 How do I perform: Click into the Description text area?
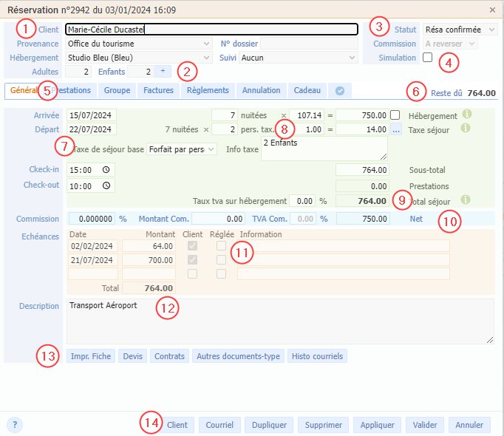tap(279, 321)
